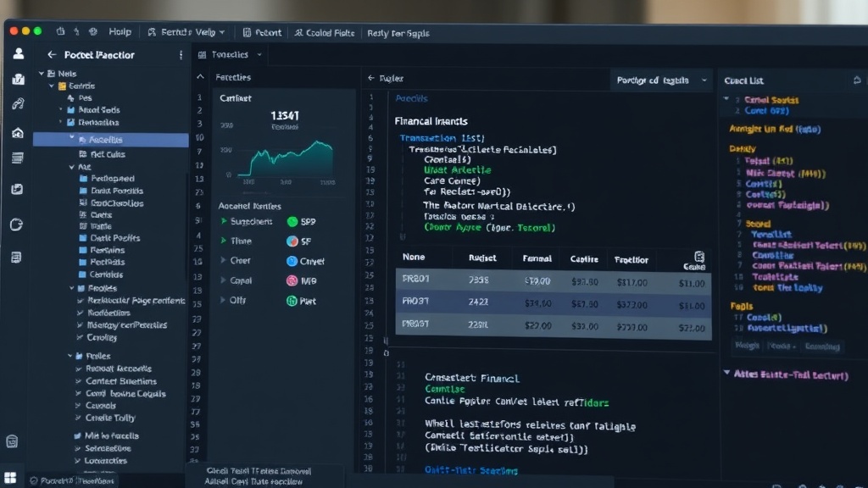Image resolution: width=868 pixels, height=488 pixels.
Task: Switch to the Tonecties tab
Action: click(230, 55)
